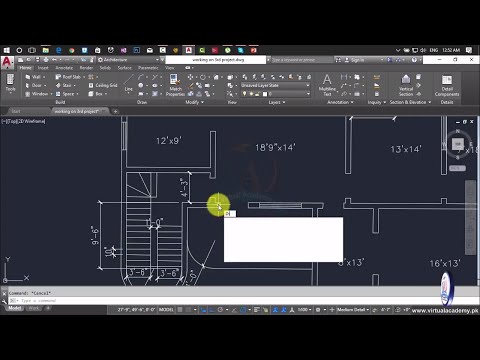This screenshot has height=360, width=480.
Task: Toggle the MODEL space button in status bar
Action: (x=166, y=310)
